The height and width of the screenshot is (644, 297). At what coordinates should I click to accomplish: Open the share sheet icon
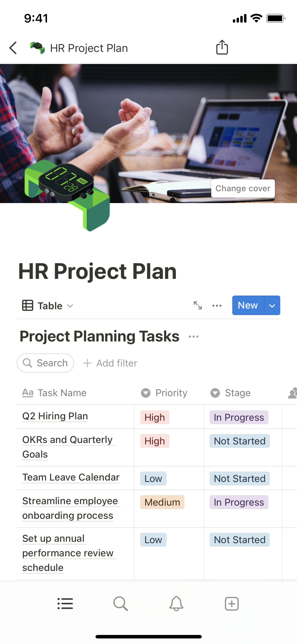pyautogui.click(x=222, y=48)
